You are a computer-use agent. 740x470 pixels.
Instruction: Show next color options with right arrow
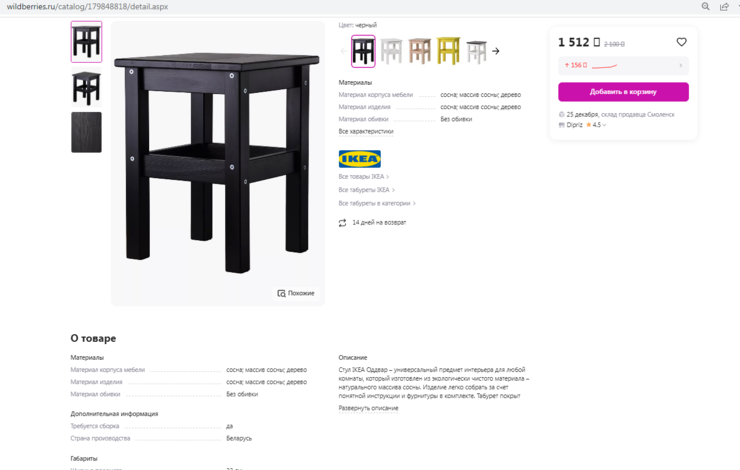click(x=496, y=51)
